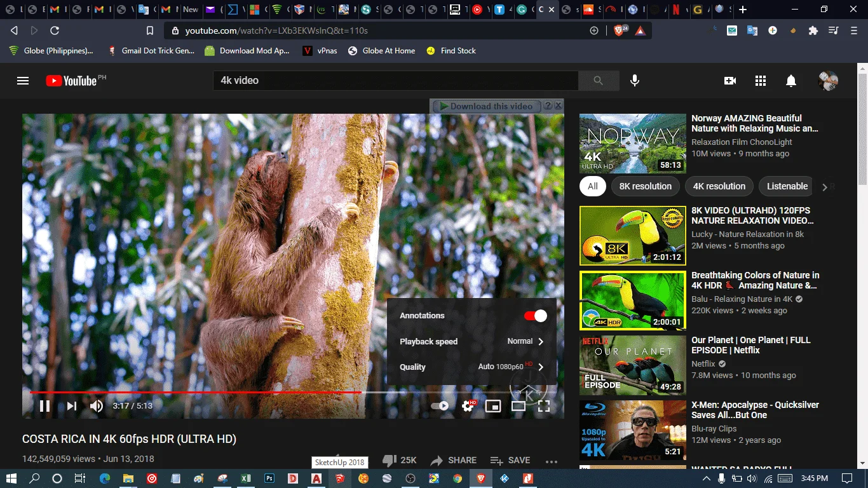Open the browser extensions puzzle icon
The width and height of the screenshot is (868, 488).
[x=813, y=30]
